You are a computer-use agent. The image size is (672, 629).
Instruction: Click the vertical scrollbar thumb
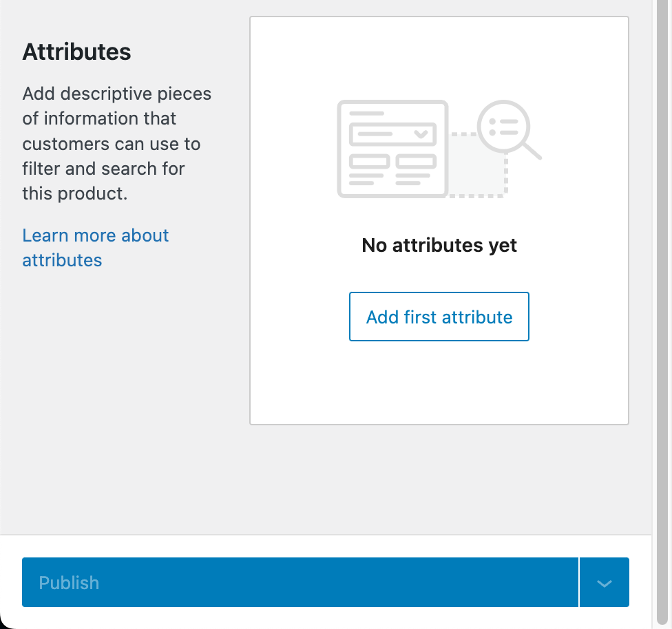coord(662,313)
